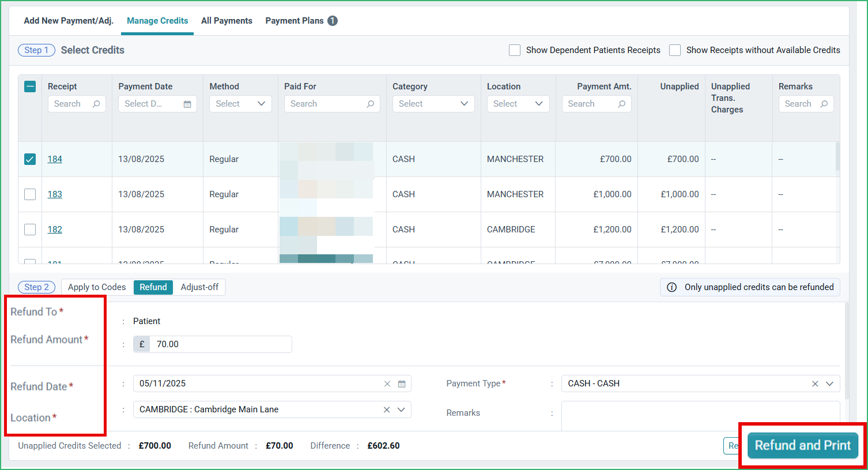Clear the Refund Date field with X
The height and width of the screenshot is (470, 868).
(x=387, y=384)
